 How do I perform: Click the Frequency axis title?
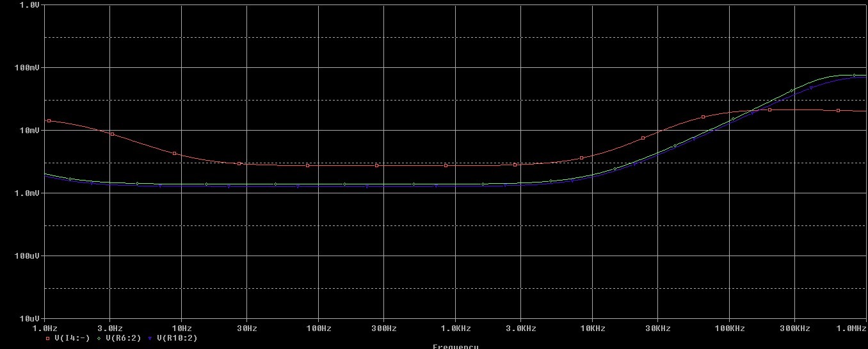pos(455,346)
